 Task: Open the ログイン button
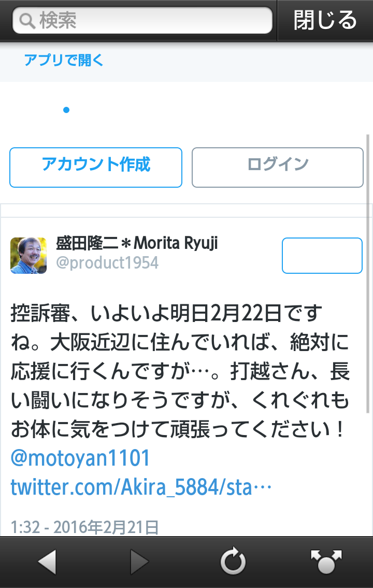278,167
